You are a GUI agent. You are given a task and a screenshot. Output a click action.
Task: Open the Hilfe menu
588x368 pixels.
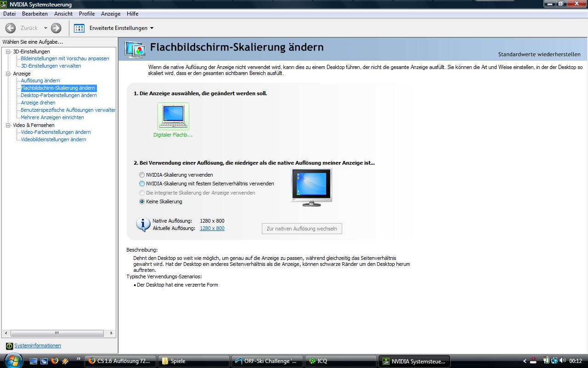tap(133, 14)
